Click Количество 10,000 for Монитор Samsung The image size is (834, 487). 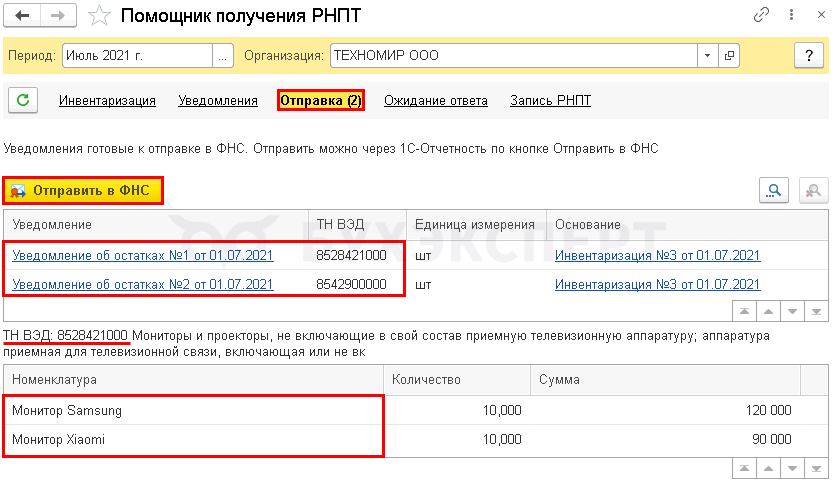tap(457, 410)
